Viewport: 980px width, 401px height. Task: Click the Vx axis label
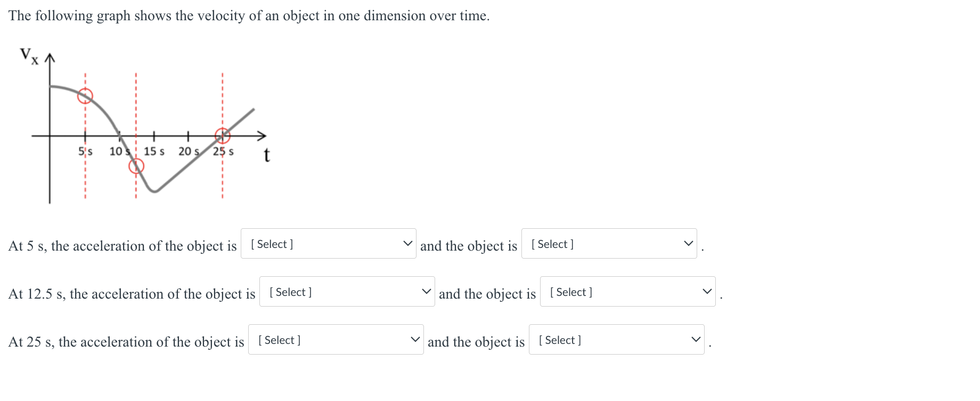[x=29, y=56]
